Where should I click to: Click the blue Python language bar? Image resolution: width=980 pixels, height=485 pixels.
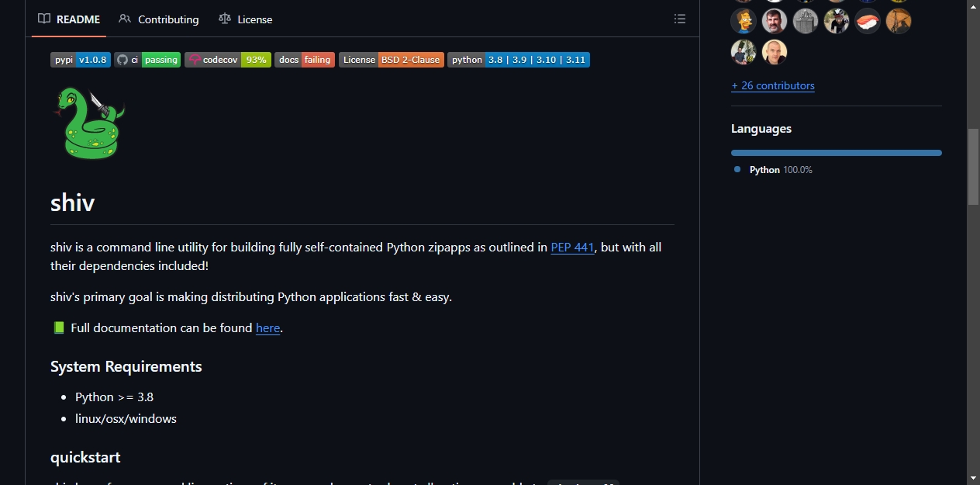(x=837, y=153)
